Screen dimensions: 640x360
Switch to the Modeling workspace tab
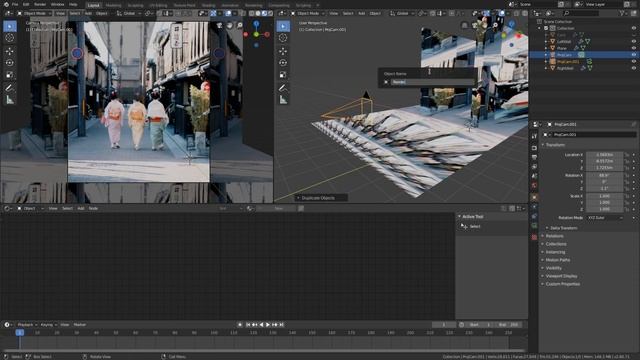tap(113, 5)
